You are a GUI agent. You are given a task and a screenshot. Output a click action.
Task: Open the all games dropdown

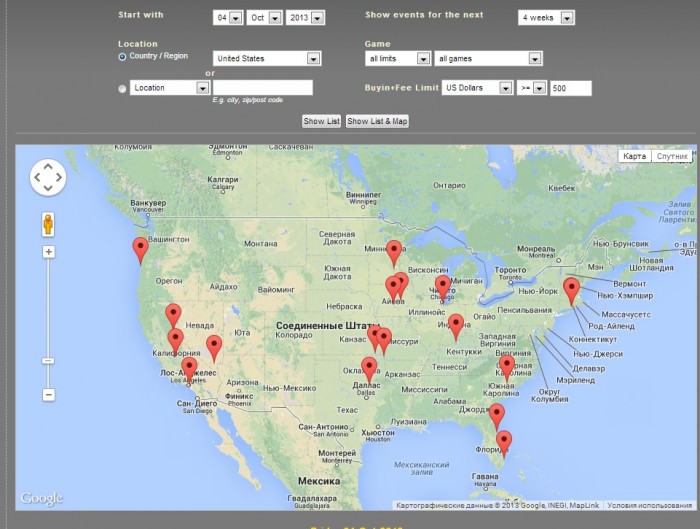pos(488,58)
